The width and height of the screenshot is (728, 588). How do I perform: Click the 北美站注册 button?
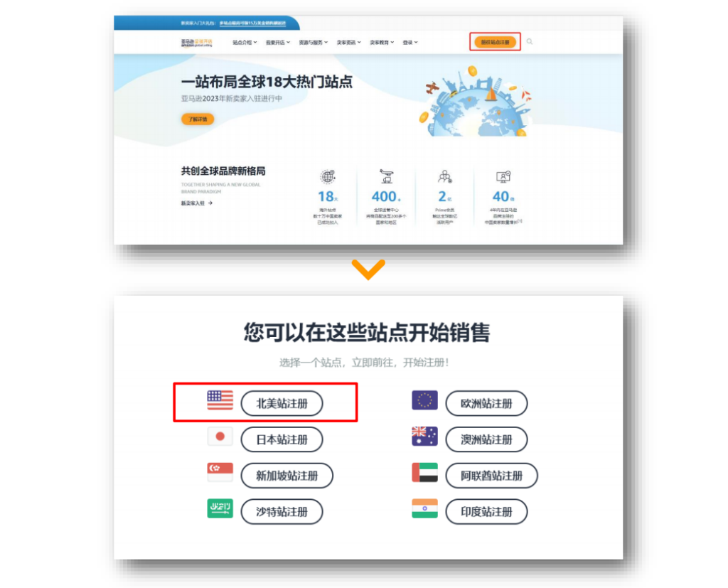pos(282,403)
